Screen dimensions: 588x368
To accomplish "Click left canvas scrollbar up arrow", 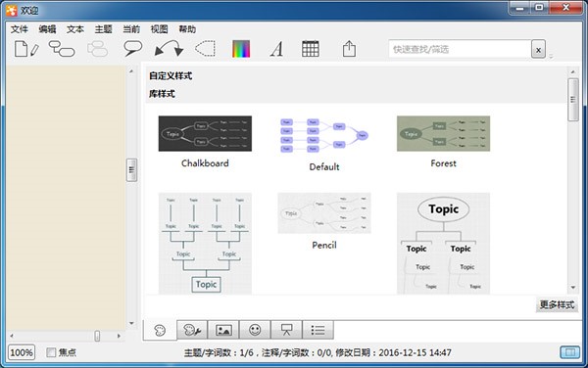I will pyautogui.click(x=131, y=70).
